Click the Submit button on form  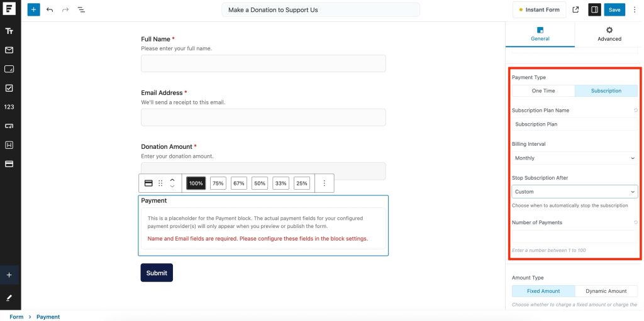157,273
